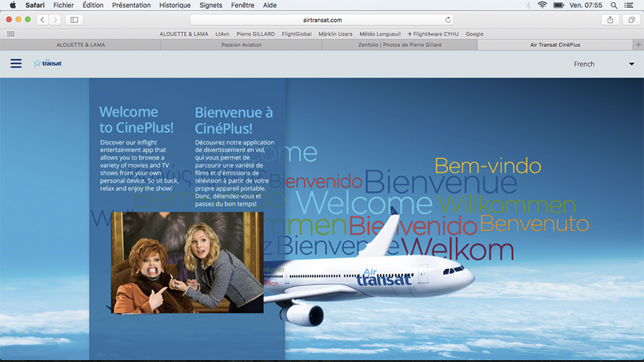Click the Welcome to CinePlus! heading
644x362 pixels.
(x=136, y=120)
